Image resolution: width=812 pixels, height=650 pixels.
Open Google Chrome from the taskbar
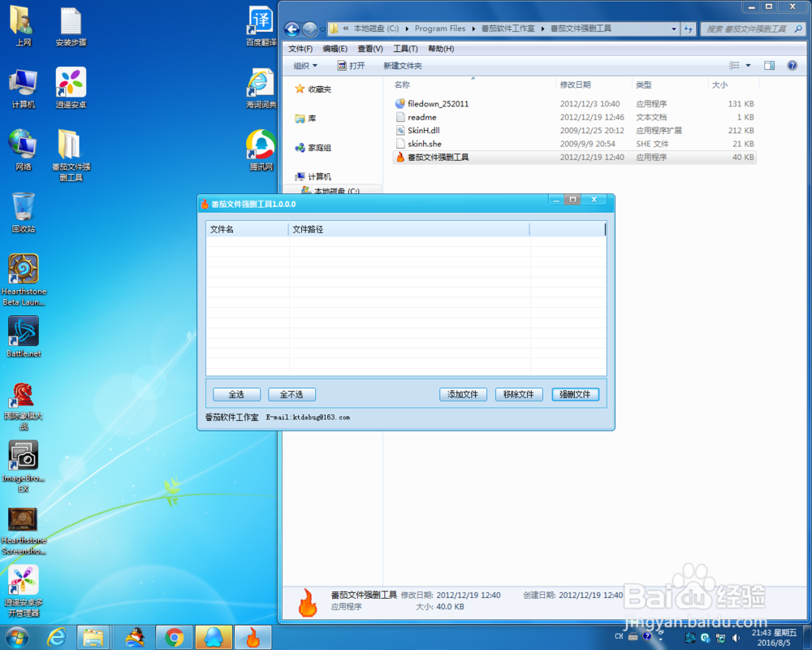click(x=174, y=638)
